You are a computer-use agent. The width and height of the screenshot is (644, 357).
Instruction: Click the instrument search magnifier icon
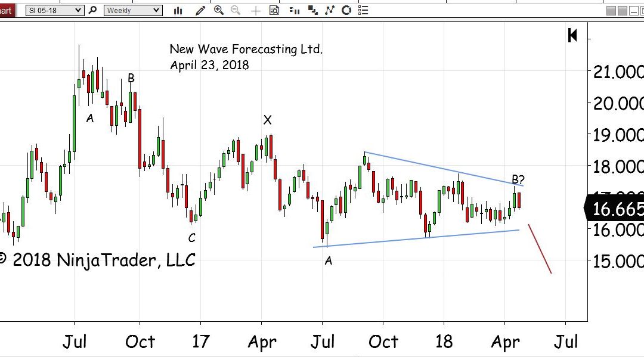93,10
